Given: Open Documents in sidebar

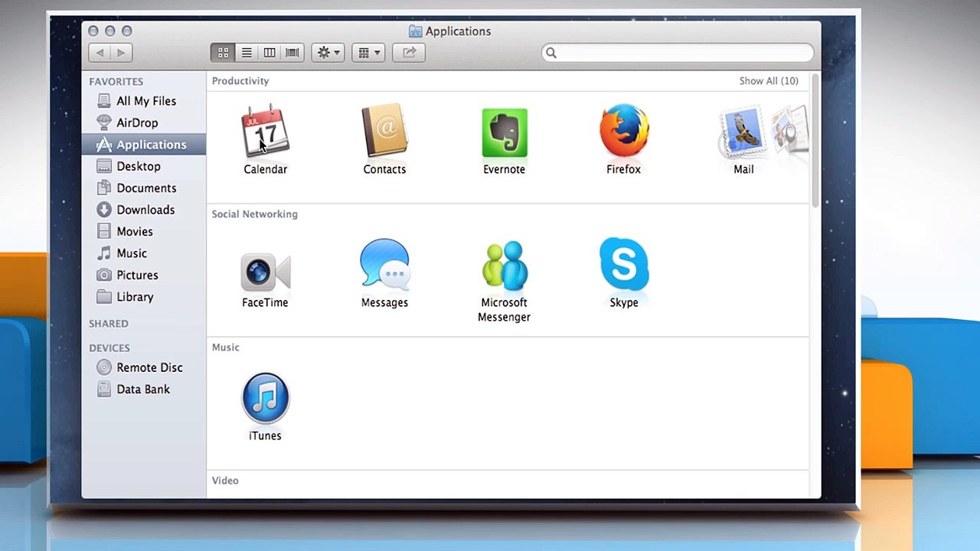Looking at the screenshot, I should pyautogui.click(x=143, y=188).
